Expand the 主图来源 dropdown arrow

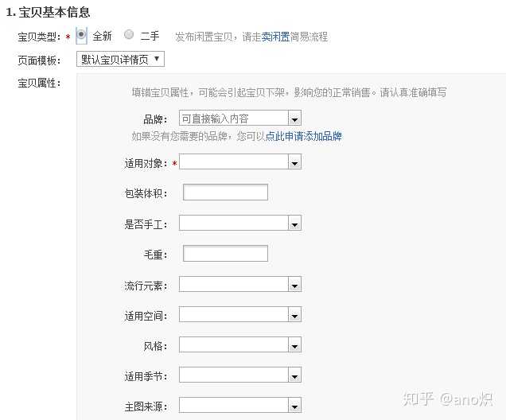tap(295, 406)
